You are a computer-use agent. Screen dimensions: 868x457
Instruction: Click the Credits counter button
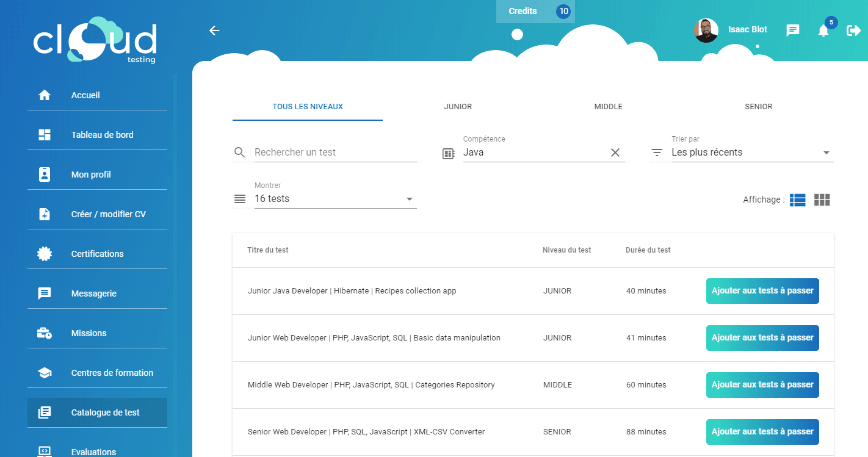(535, 12)
